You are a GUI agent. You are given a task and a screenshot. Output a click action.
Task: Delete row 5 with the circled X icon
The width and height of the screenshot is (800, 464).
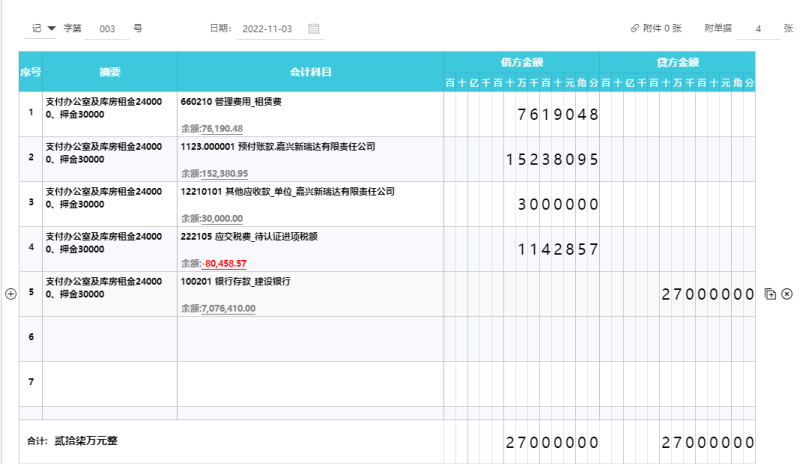pyautogui.click(x=787, y=294)
